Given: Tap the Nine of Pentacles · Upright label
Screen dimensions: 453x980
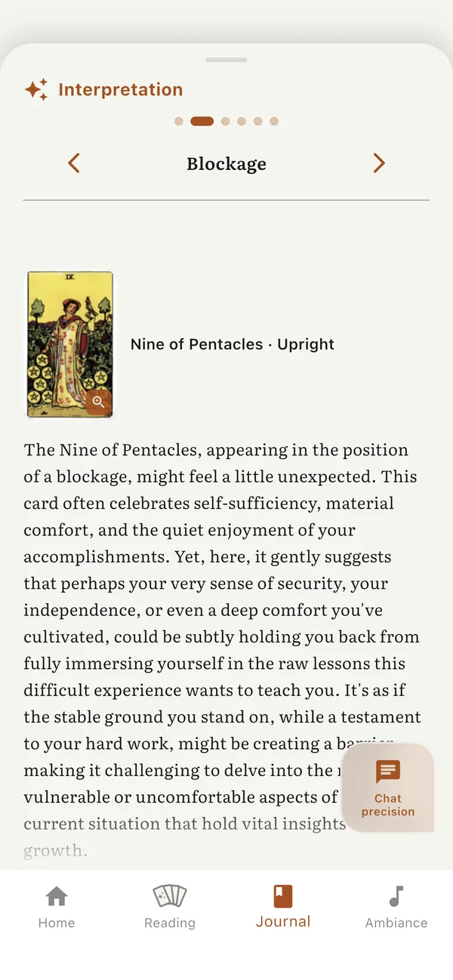Looking at the screenshot, I should tap(232, 344).
